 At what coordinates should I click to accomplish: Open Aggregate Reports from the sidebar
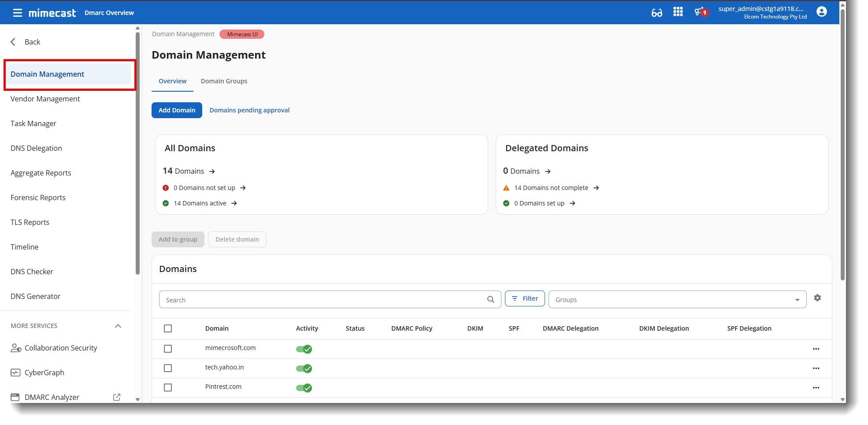coord(41,173)
